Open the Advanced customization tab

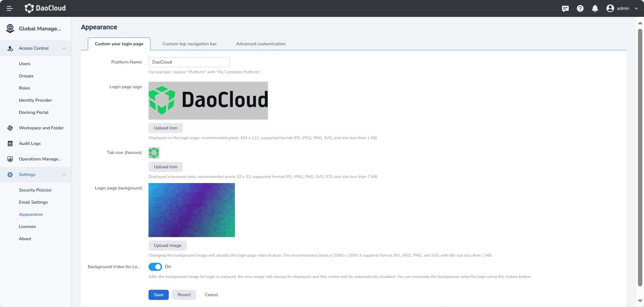261,44
